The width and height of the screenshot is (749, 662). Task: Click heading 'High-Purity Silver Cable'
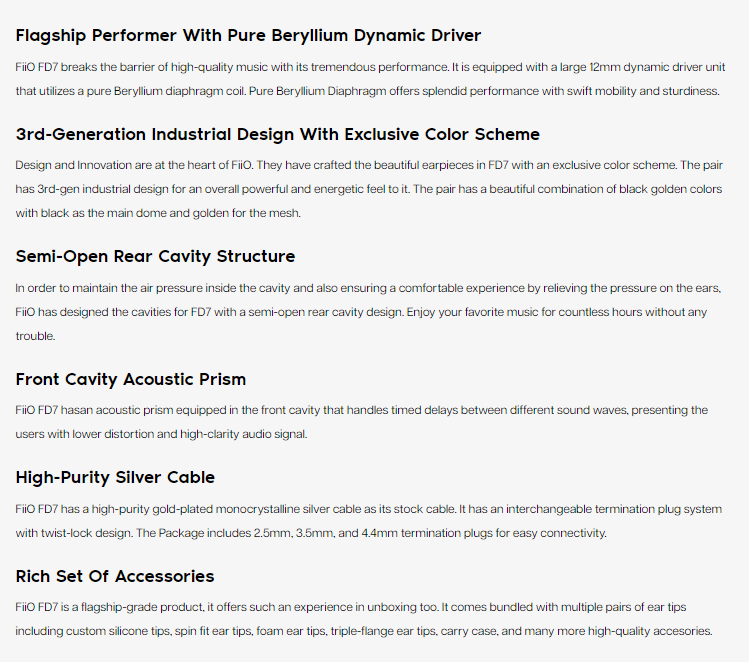115,478
